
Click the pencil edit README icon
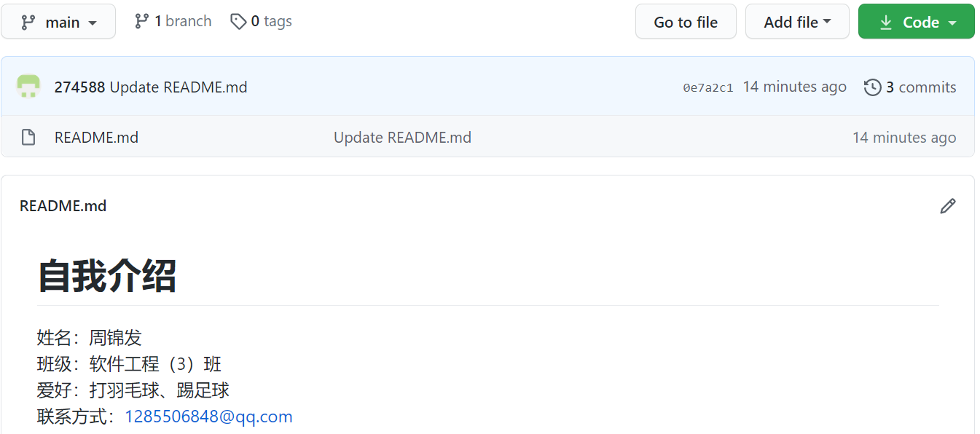point(947,206)
